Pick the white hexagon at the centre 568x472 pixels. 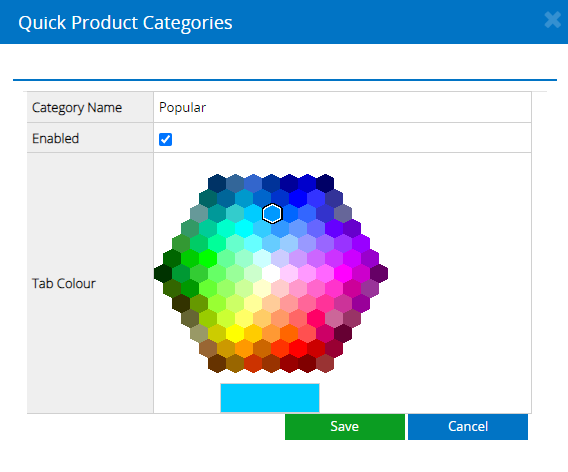271,273
